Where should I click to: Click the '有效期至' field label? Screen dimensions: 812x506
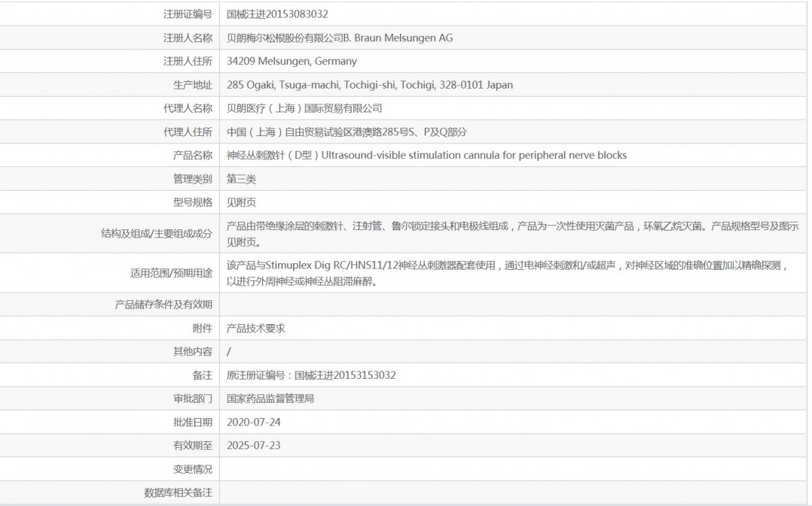click(193, 445)
